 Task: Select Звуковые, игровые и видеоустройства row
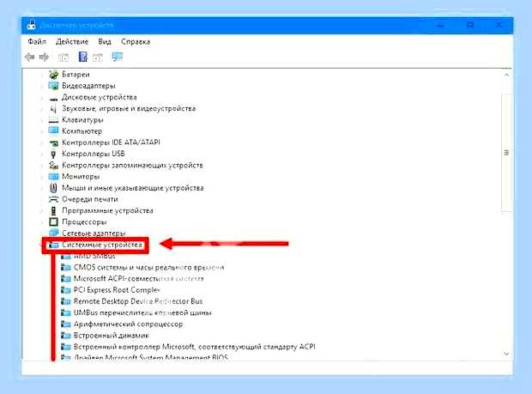coord(129,109)
